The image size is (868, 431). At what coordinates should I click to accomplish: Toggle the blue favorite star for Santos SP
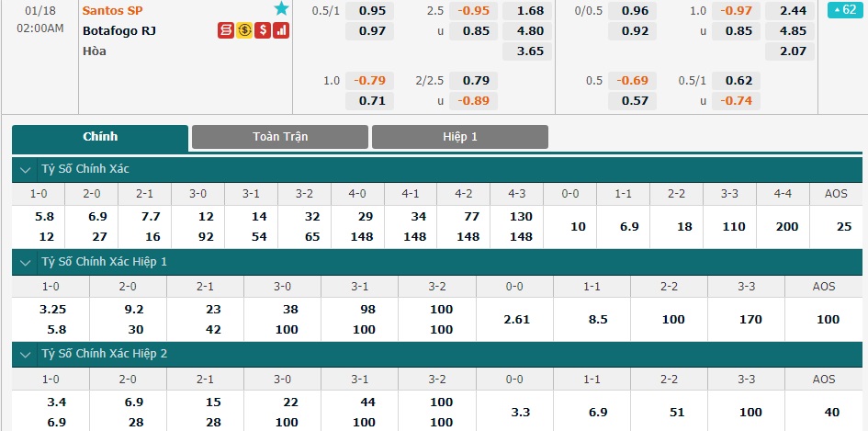[281, 8]
